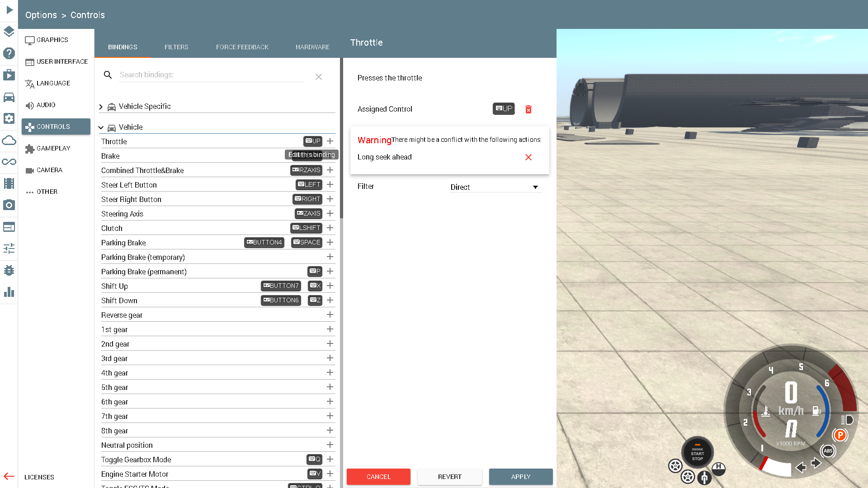Screen dimensions: 868x488
Task: Toggle the parking brake indicator
Action: (x=840, y=435)
